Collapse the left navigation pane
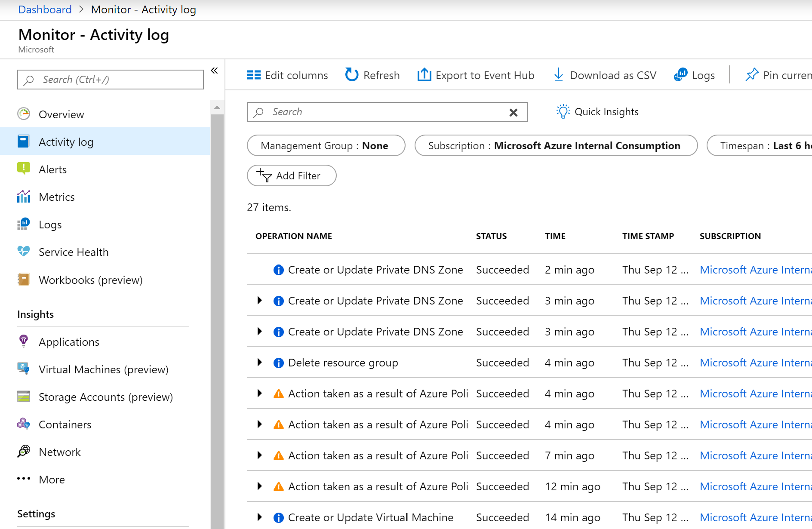 tap(214, 71)
